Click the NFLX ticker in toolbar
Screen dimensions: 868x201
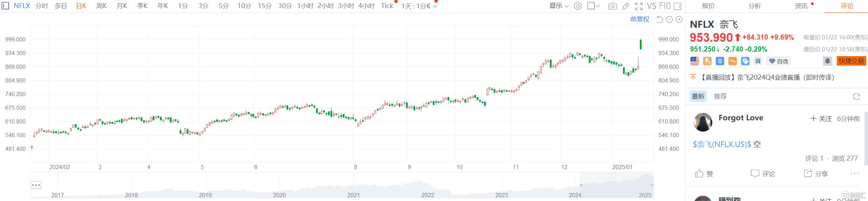click(22, 6)
